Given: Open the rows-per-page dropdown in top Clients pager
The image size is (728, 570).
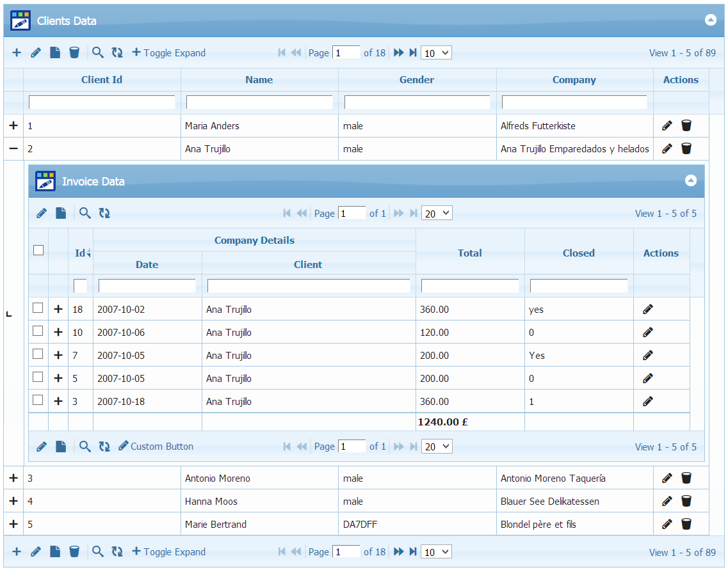Looking at the screenshot, I should pyautogui.click(x=436, y=53).
